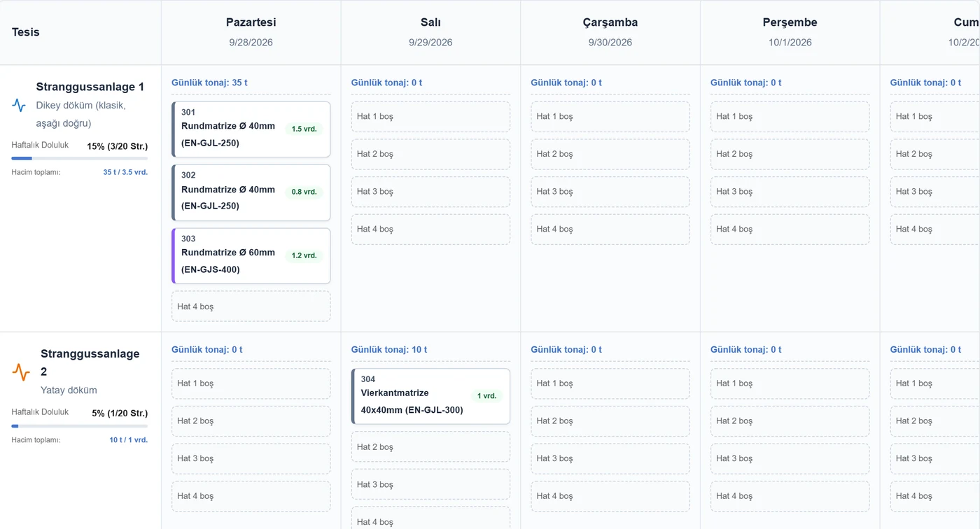Click empty Hat 1 slot on Tuesday, Anlage 1
980x529 pixels.
(x=430, y=117)
